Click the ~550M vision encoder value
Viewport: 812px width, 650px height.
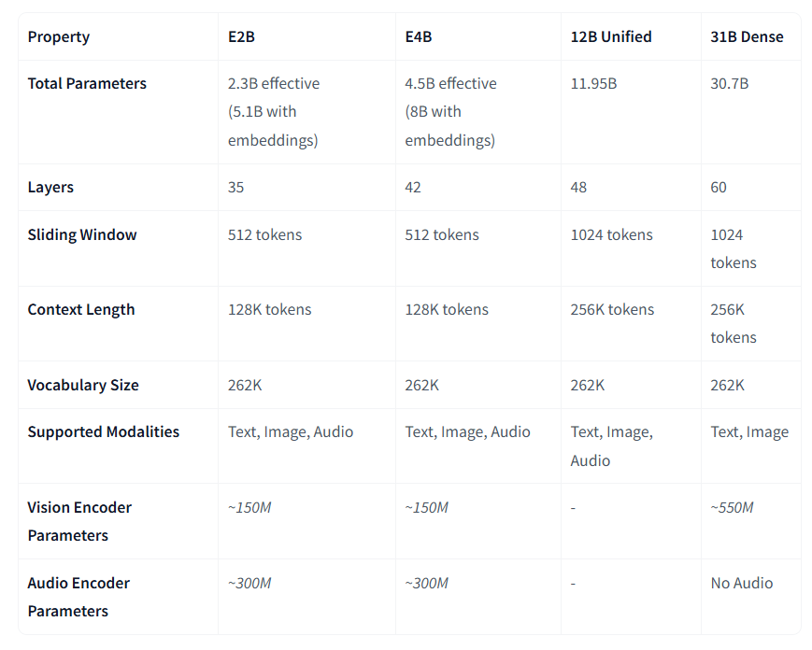732,507
